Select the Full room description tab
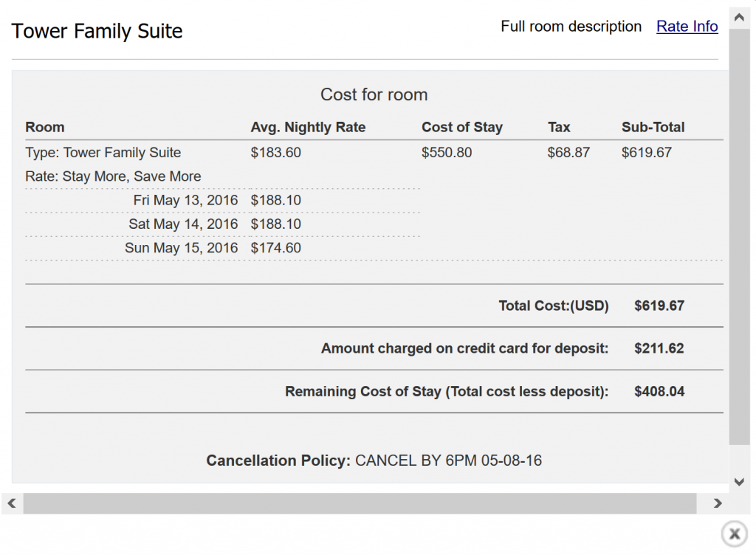 [571, 27]
